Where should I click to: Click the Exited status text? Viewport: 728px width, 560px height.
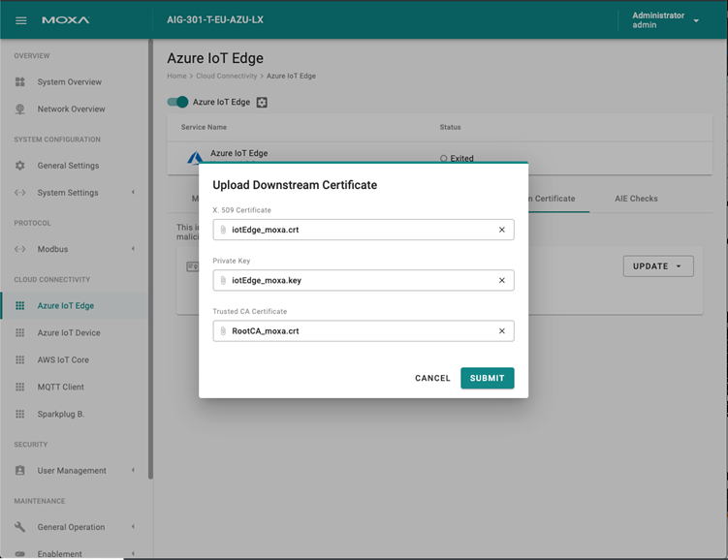coord(461,158)
